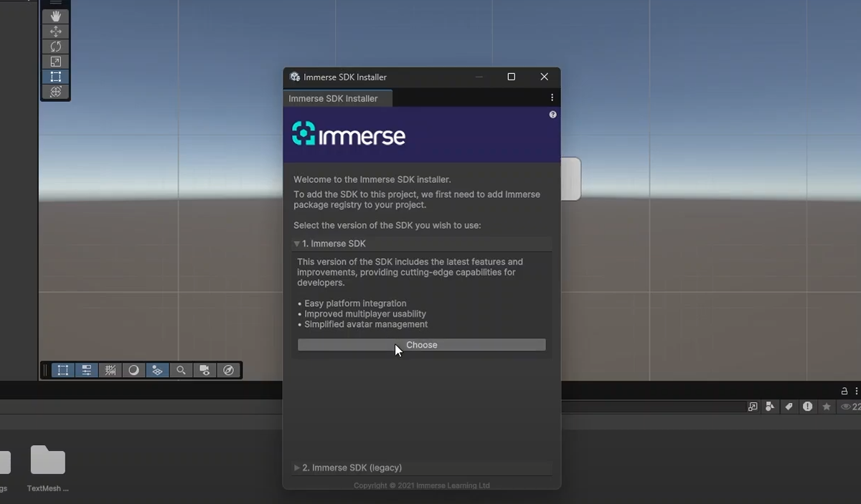861x504 pixels.
Task: Open the Search by Type filter icon
Action: click(x=770, y=406)
